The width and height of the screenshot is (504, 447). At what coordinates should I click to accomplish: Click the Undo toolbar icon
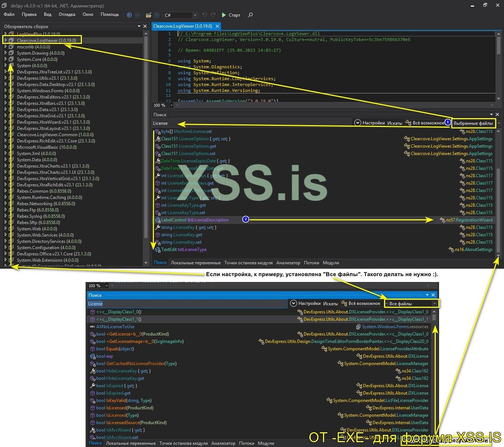click(205, 15)
